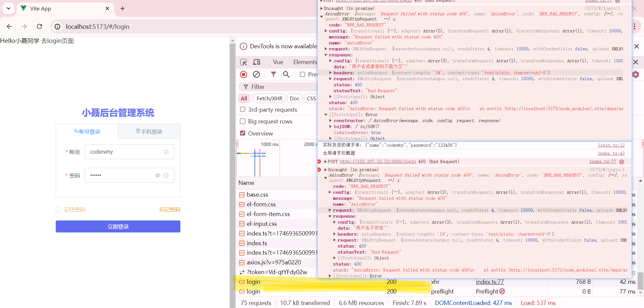Viewport: 644px width, 308px height.
Task: Expand the lower Uncaught (in promise) message
Action: [x=325, y=170]
